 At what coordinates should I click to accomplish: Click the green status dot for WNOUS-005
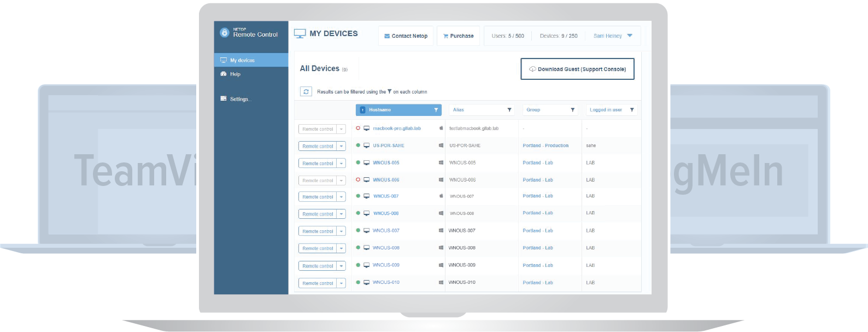358,162
